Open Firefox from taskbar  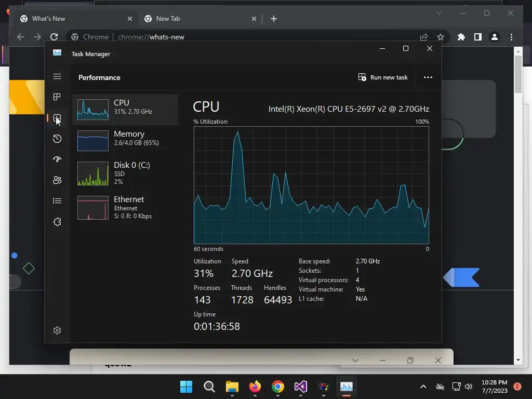click(x=255, y=387)
